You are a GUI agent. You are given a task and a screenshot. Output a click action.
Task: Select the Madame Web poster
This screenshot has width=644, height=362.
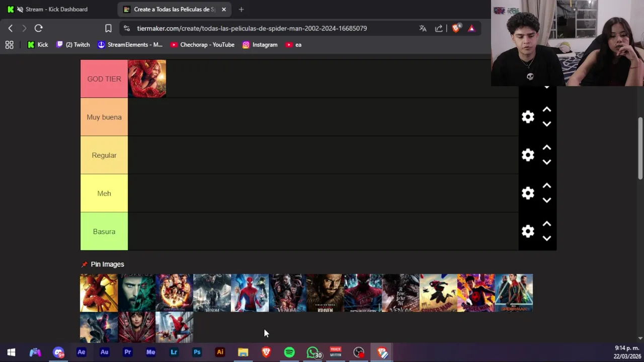pos(136,327)
